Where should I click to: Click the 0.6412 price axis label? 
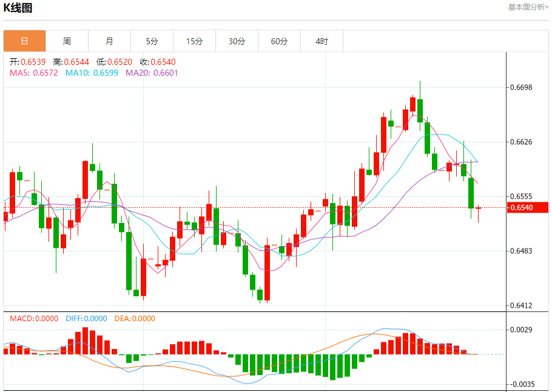pyautogui.click(x=521, y=305)
